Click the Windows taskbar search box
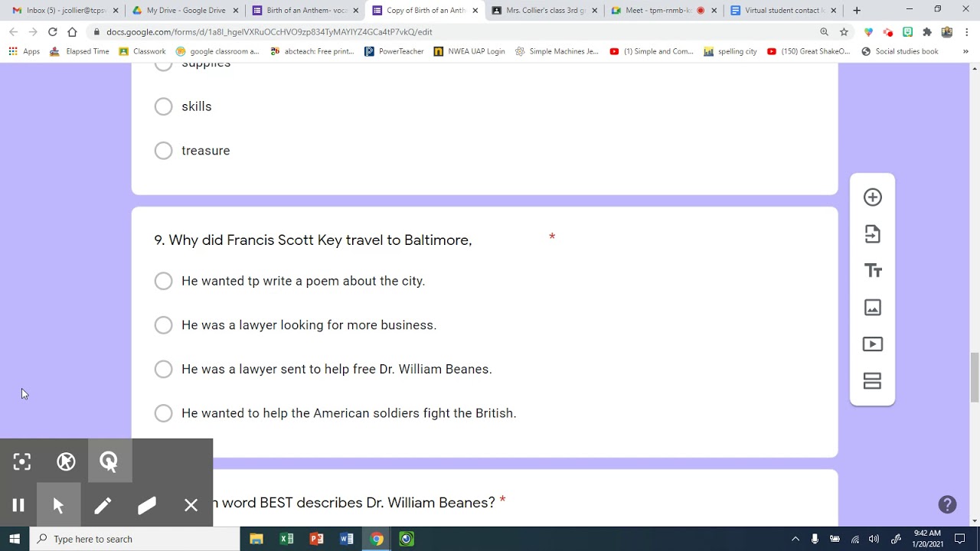 (135, 539)
